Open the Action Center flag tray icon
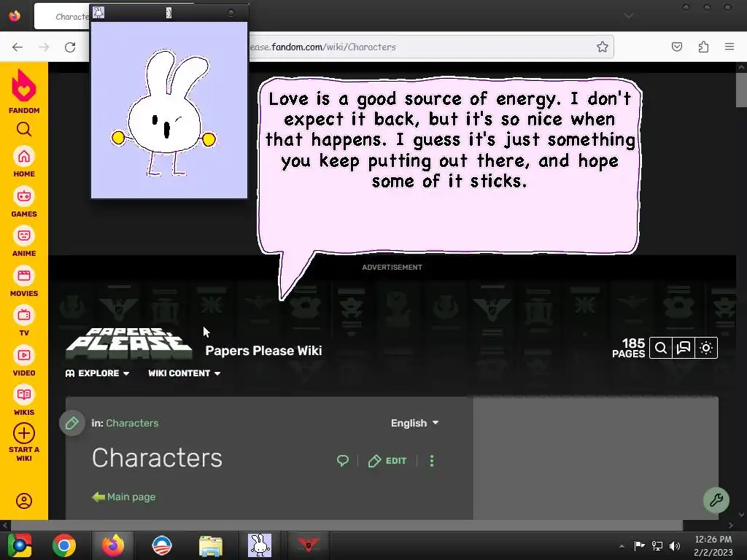This screenshot has width=747, height=560. coord(639,545)
